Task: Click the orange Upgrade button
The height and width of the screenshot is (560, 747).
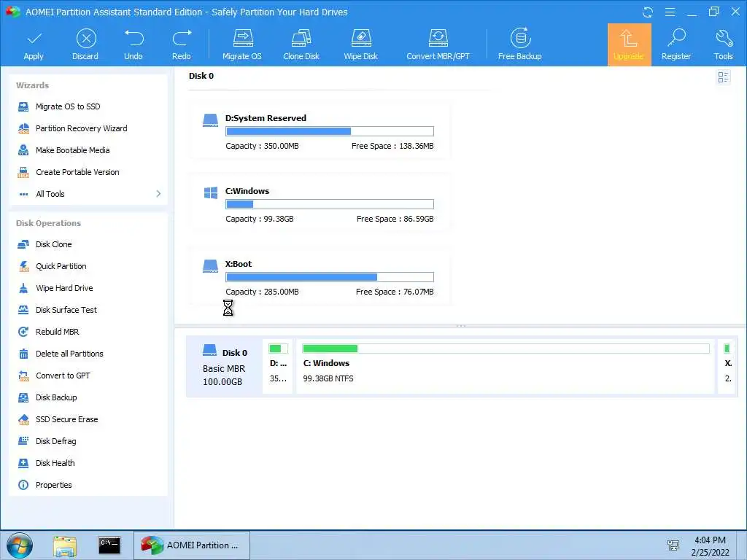Action: pyautogui.click(x=629, y=44)
